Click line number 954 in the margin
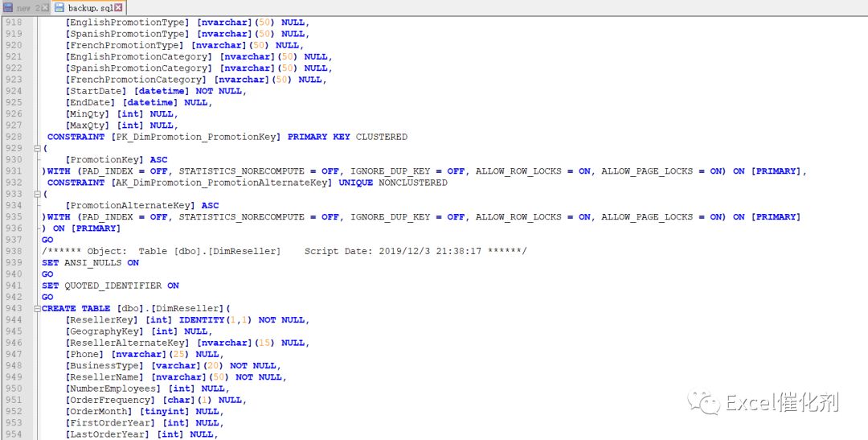868x440 pixels. tap(14, 434)
